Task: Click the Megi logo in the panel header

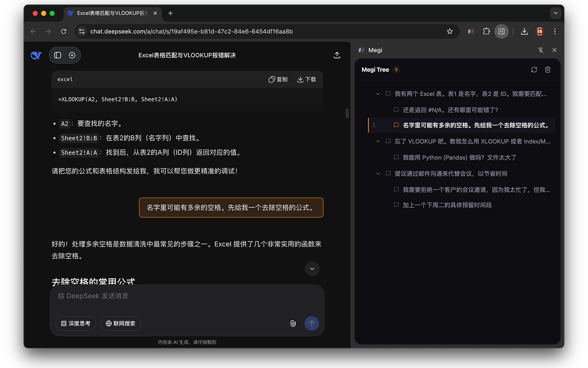Action: click(362, 50)
